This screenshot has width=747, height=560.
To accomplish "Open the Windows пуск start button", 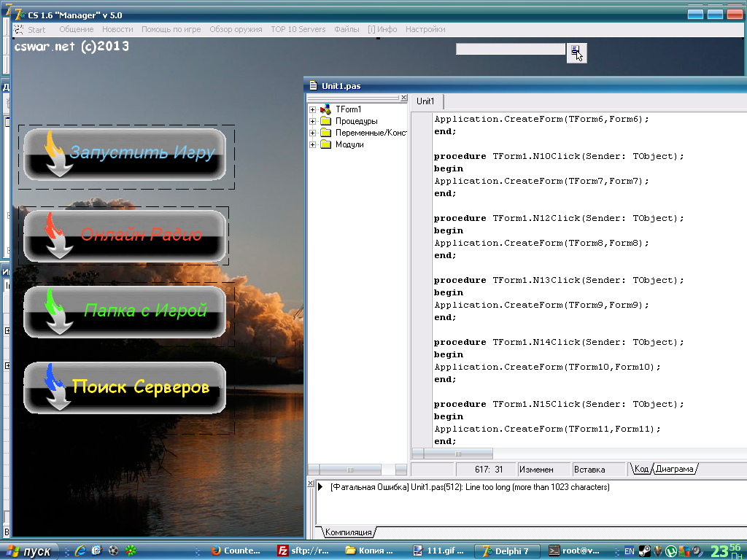I will 29,551.
